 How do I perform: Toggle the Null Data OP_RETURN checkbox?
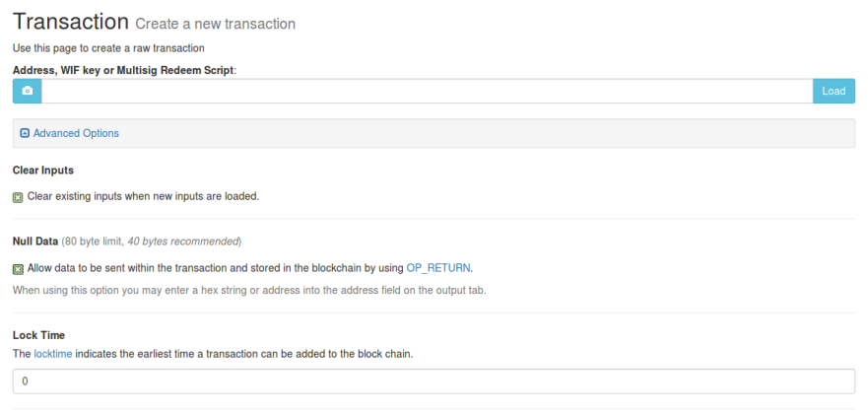pyautogui.click(x=18, y=269)
